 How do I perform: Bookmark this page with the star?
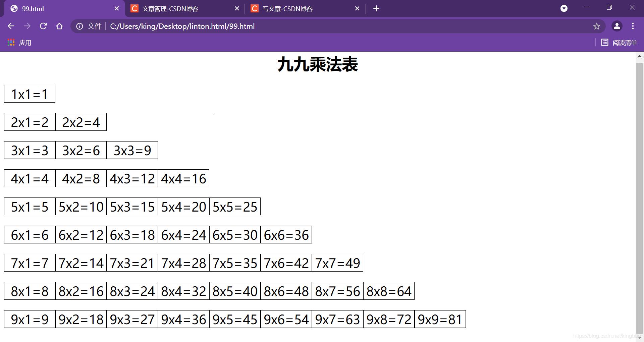[x=596, y=26]
